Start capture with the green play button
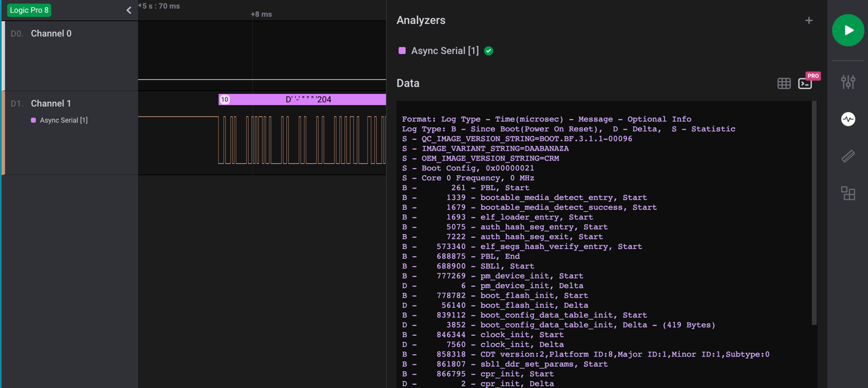 [x=847, y=30]
